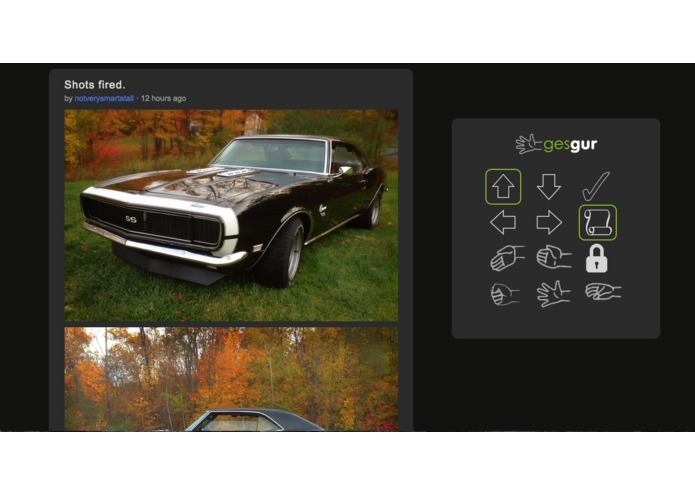Select the down arrow gesture icon
695x494 pixels.
(x=549, y=187)
